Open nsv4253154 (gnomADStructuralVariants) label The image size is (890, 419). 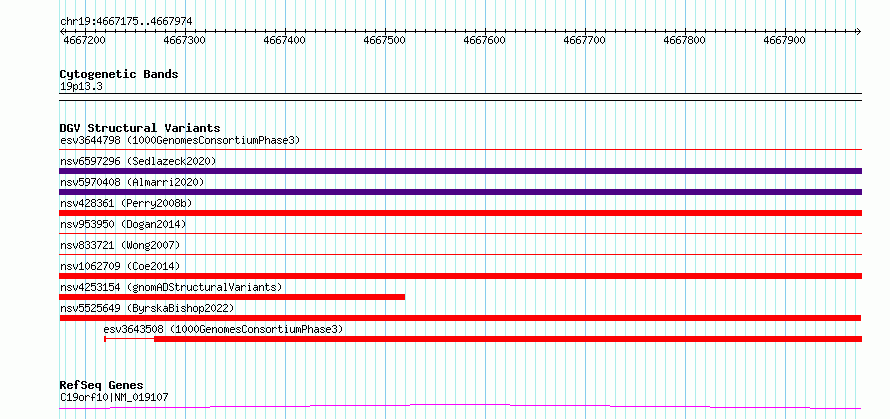click(x=171, y=287)
